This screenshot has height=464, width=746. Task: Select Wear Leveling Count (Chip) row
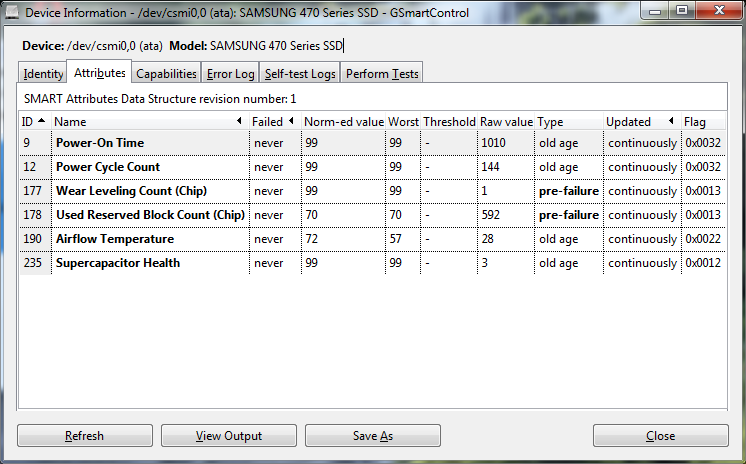(x=373, y=191)
